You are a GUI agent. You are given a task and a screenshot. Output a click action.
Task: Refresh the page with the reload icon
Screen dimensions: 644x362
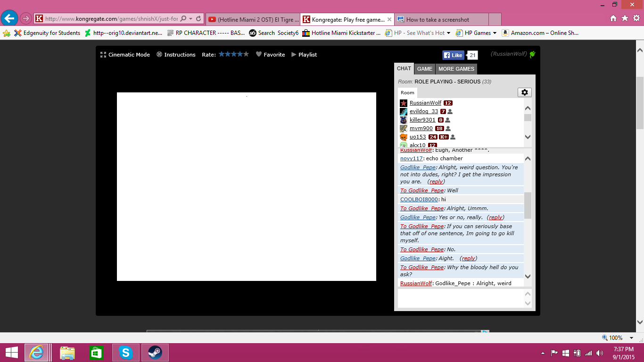[198, 19]
